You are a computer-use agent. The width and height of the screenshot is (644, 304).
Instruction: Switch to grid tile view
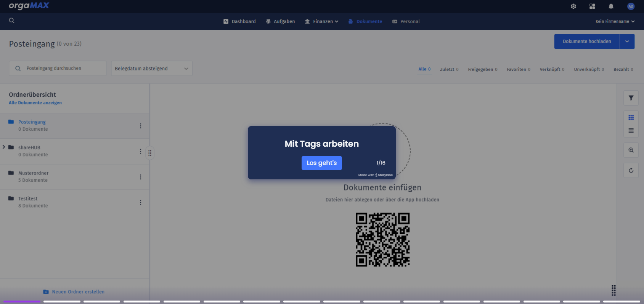click(x=631, y=117)
